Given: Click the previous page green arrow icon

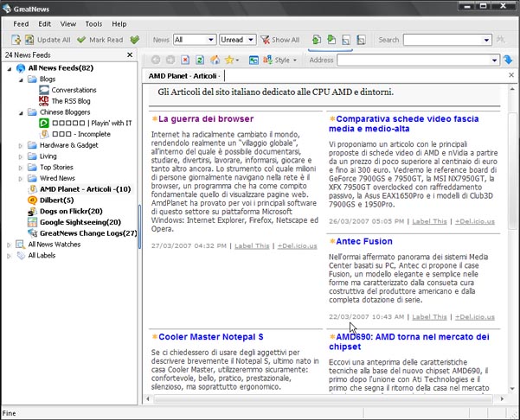Looking at the screenshot, I should click(317, 40).
